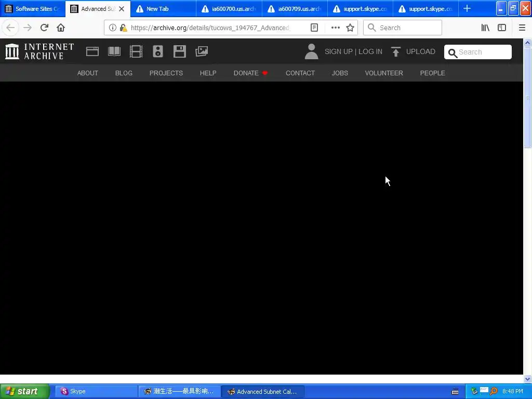The height and width of the screenshot is (399, 532).
Task: Bookmark this page with the star
Action: tap(350, 28)
